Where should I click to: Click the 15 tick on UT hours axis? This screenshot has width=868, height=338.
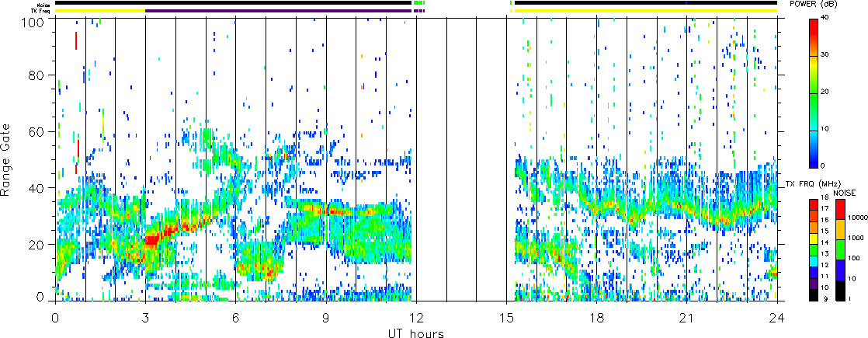506,318
